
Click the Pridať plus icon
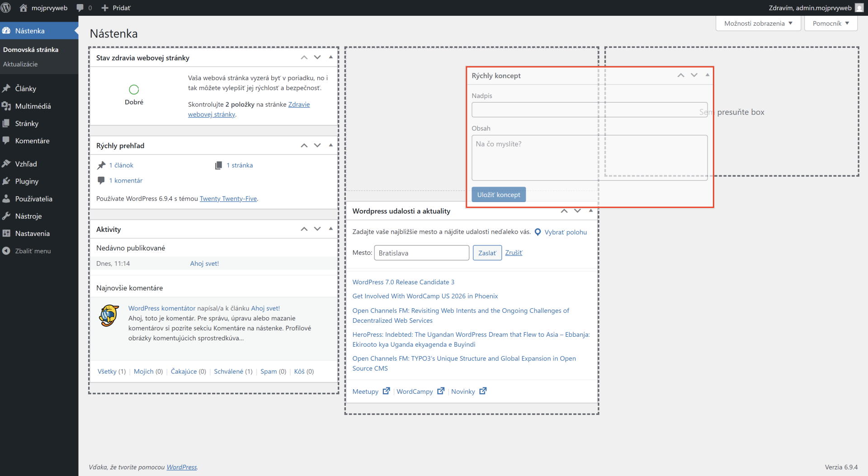[x=105, y=8]
